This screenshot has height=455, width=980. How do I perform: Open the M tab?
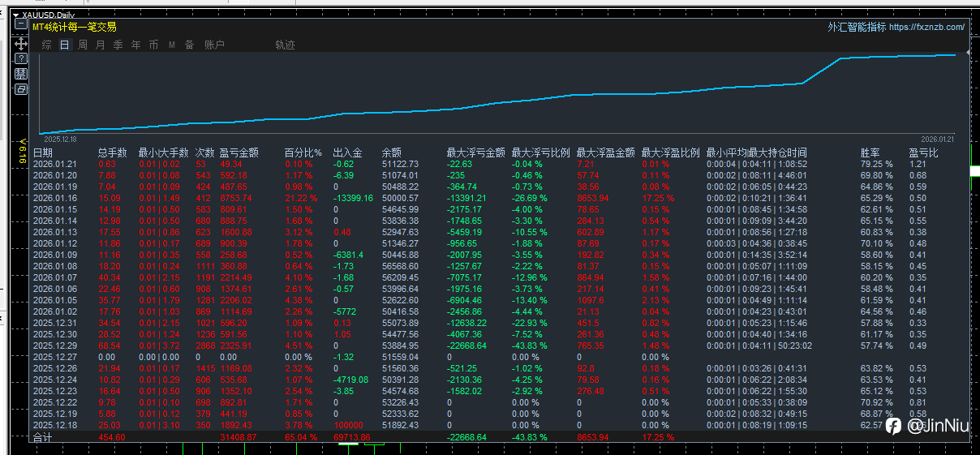pyautogui.click(x=171, y=45)
